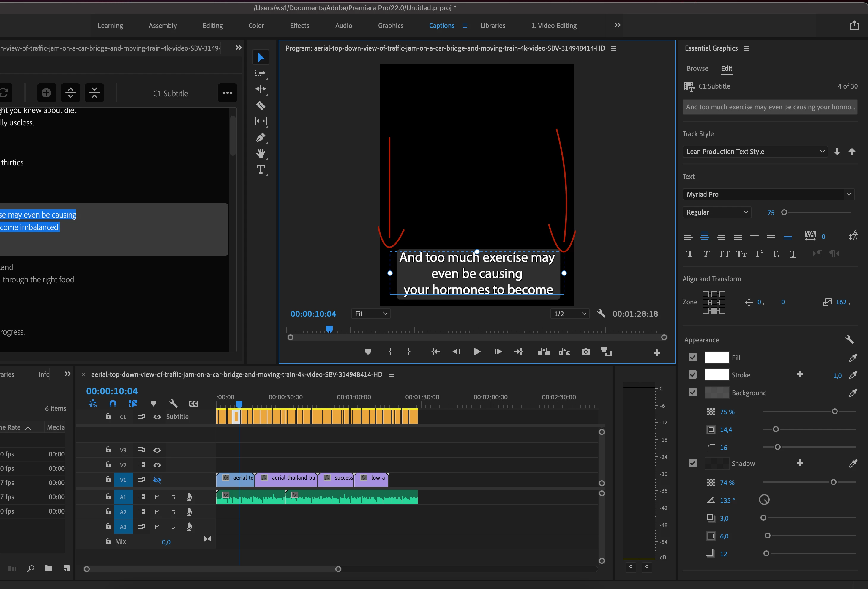Viewport: 868px width, 589px height.
Task: Select the Hand tool
Action: [x=261, y=153]
